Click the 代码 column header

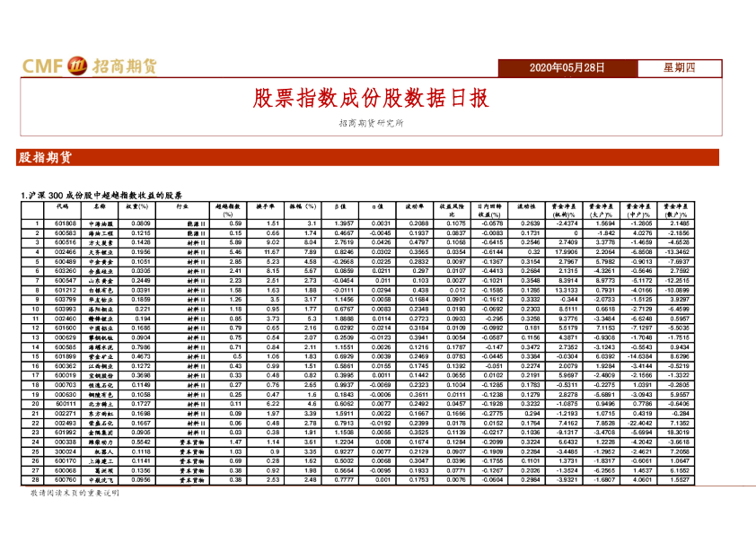pos(65,205)
